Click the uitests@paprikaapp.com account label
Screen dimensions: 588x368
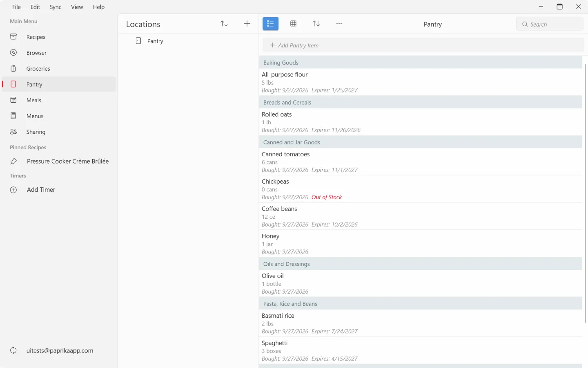click(60, 350)
